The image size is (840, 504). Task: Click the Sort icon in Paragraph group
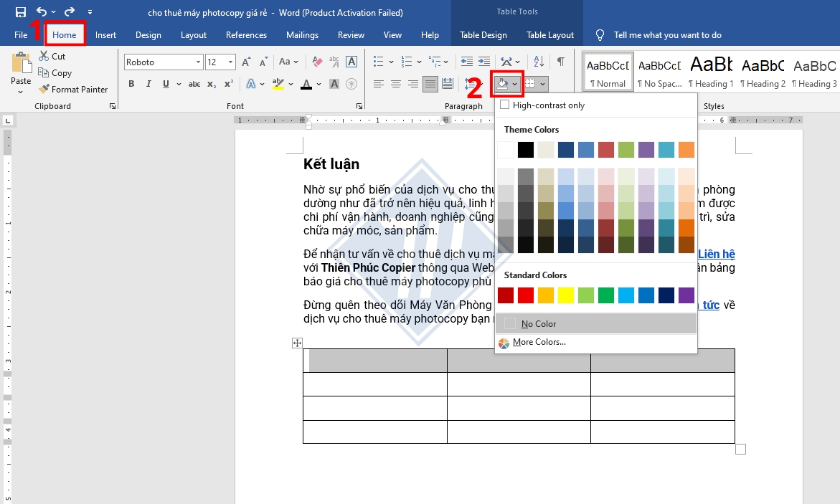[x=539, y=61]
